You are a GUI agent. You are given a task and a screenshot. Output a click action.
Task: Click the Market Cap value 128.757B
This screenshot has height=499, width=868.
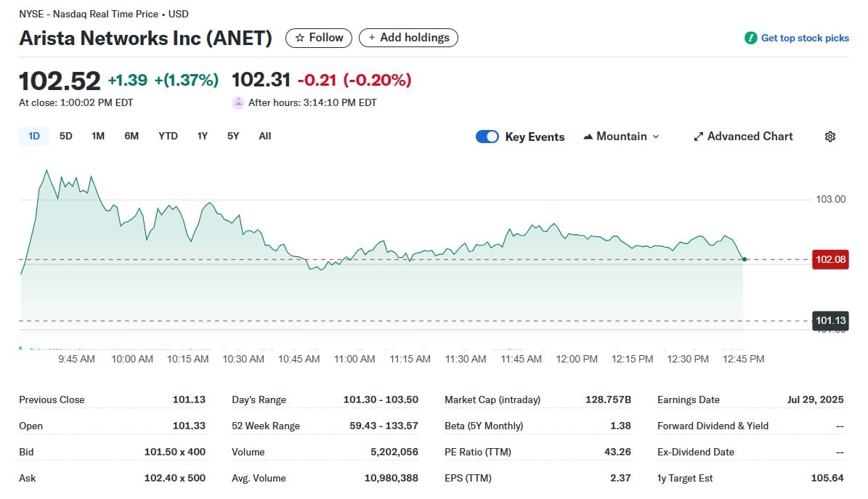point(609,400)
